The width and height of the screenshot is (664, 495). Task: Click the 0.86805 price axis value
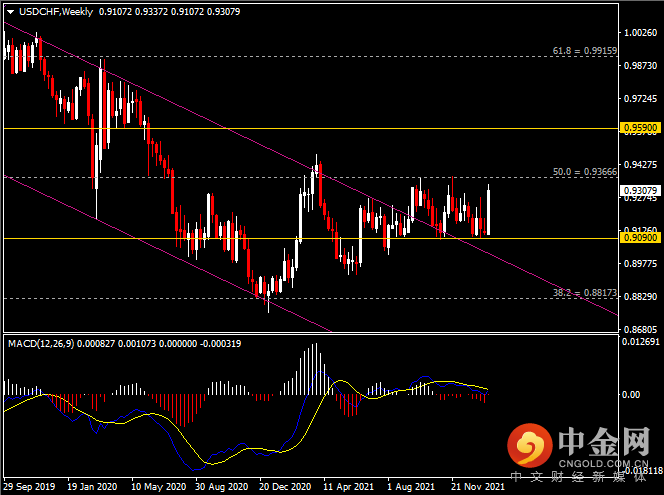(x=641, y=329)
